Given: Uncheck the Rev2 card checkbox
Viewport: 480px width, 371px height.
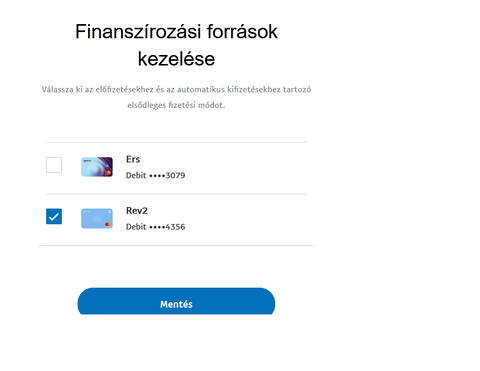Looking at the screenshot, I should (54, 216).
